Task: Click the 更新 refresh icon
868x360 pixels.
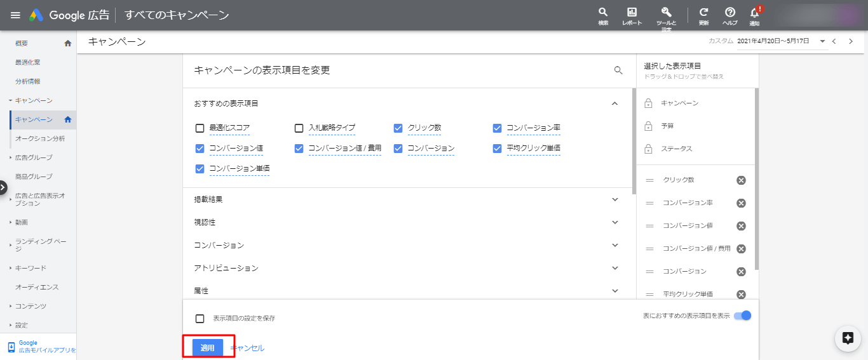Action: pyautogui.click(x=703, y=17)
